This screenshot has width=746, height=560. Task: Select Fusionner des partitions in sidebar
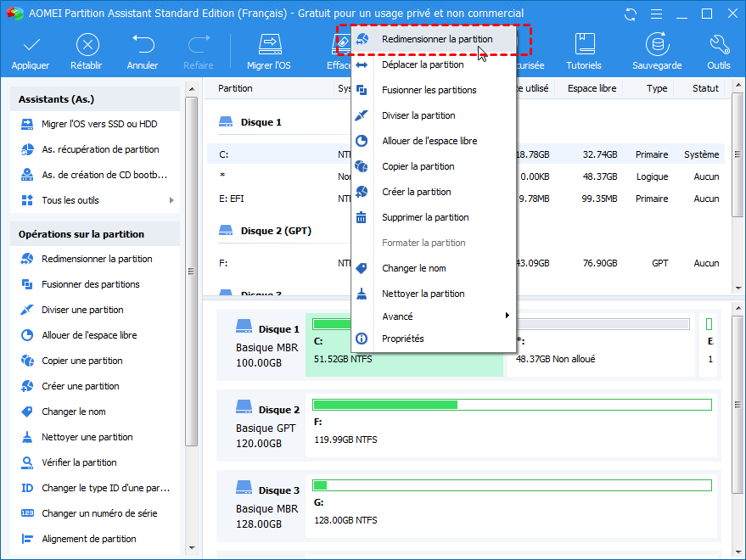point(95,284)
